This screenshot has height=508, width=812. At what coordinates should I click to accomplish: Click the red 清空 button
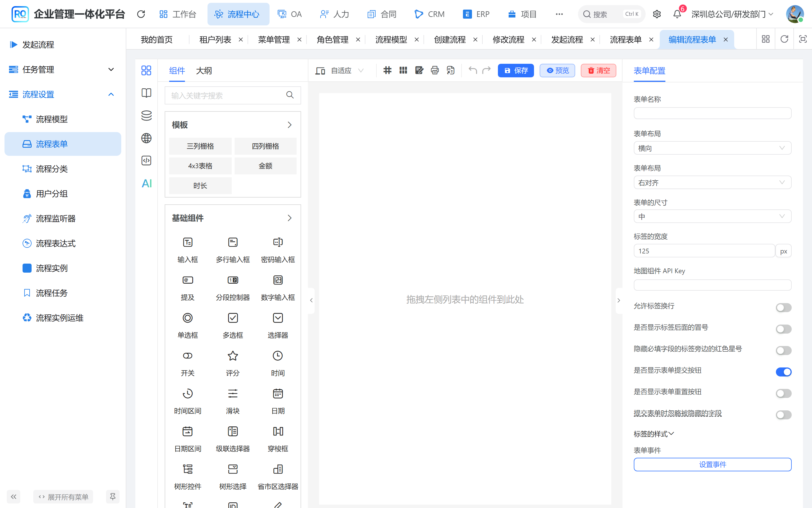[599, 71]
